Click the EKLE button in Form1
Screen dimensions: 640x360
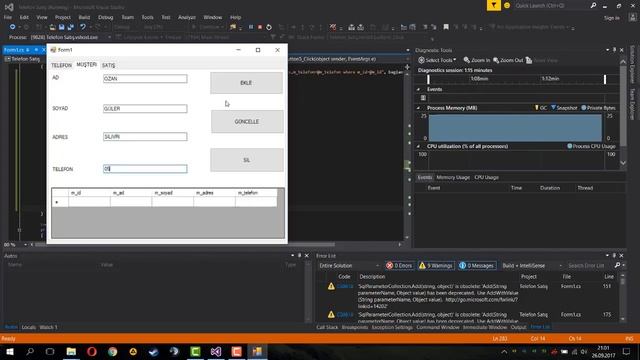(246, 83)
